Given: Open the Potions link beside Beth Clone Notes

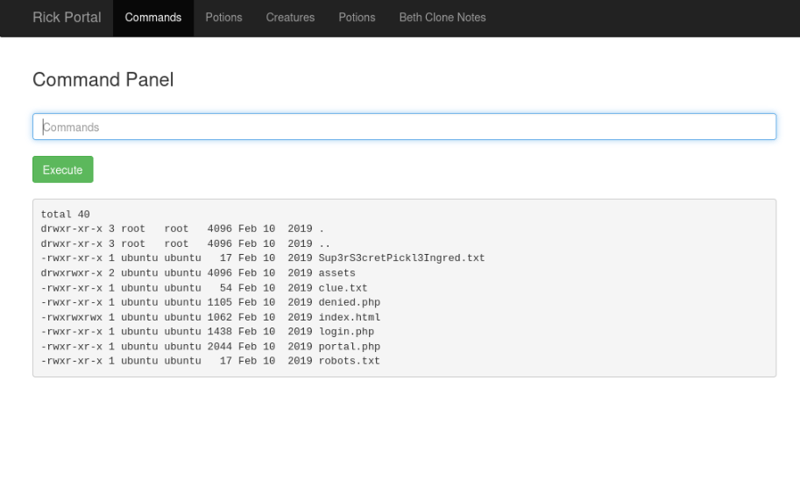Looking at the screenshot, I should point(357,17).
